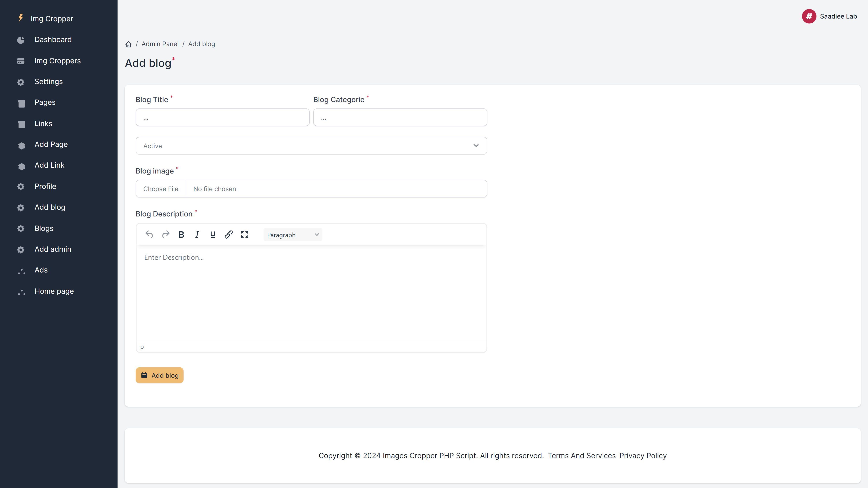
Task: Click the undo icon in editor toolbar
Action: click(x=149, y=235)
